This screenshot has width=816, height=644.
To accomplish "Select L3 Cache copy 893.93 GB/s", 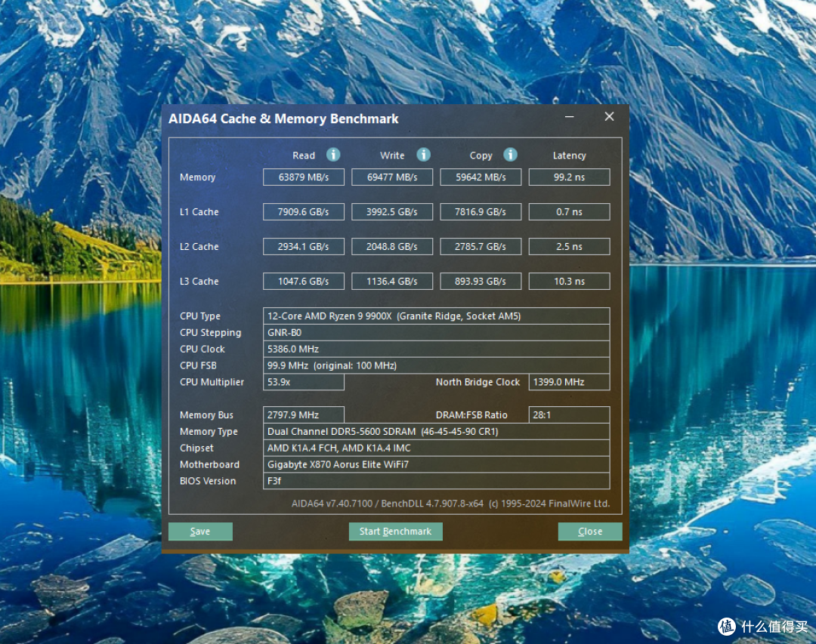I will click(x=481, y=281).
